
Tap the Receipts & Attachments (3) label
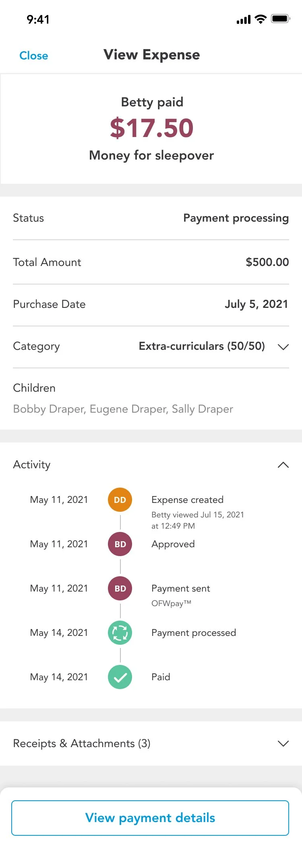coord(82,743)
